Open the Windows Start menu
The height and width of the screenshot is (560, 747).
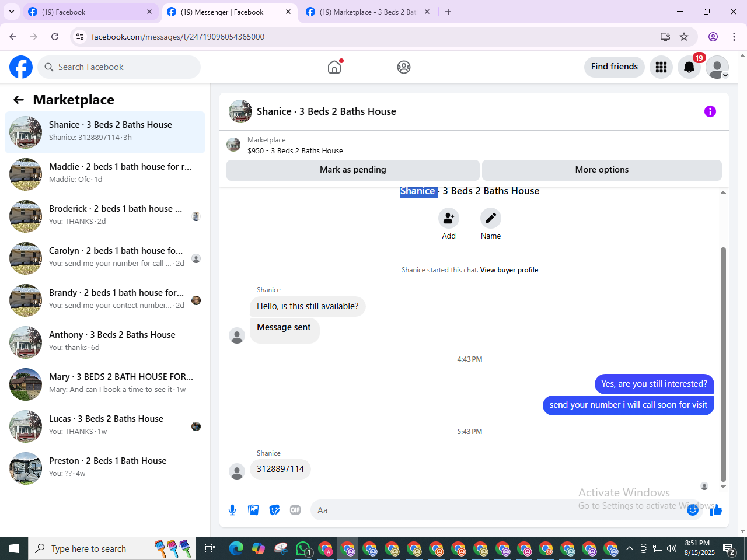(x=14, y=548)
